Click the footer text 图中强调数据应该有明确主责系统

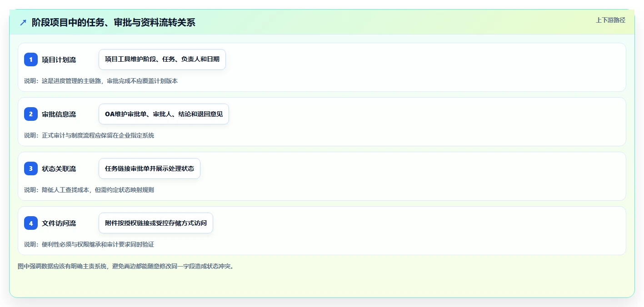pos(62,266)
